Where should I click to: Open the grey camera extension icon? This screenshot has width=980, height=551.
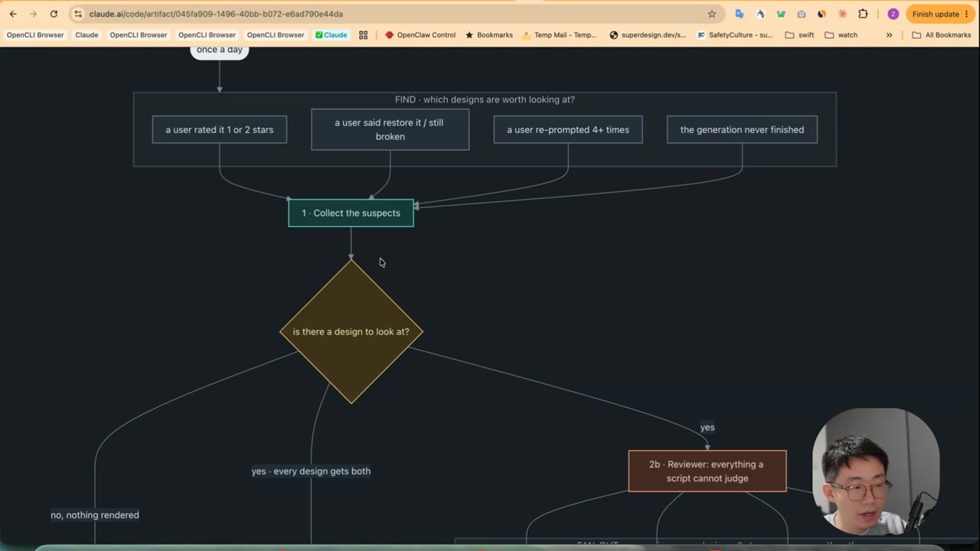pyautogui.click(x=802, y=14)
